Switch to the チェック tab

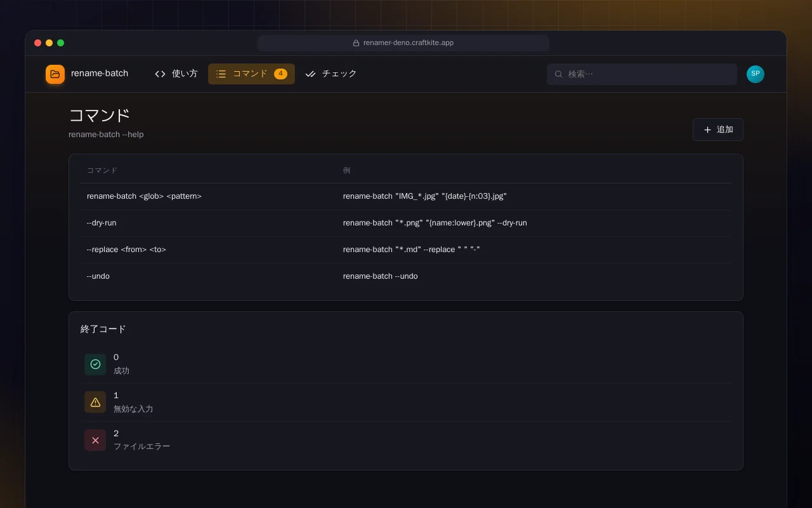331,74
